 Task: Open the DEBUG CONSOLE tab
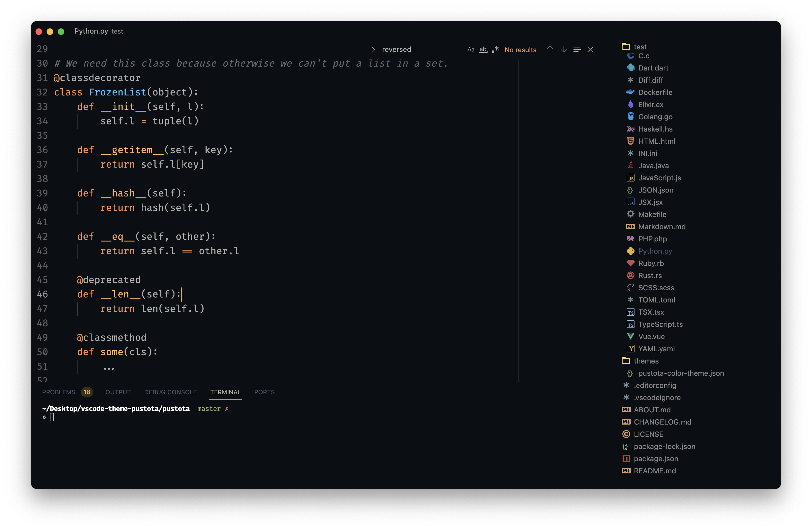click(x=170, y=392)
